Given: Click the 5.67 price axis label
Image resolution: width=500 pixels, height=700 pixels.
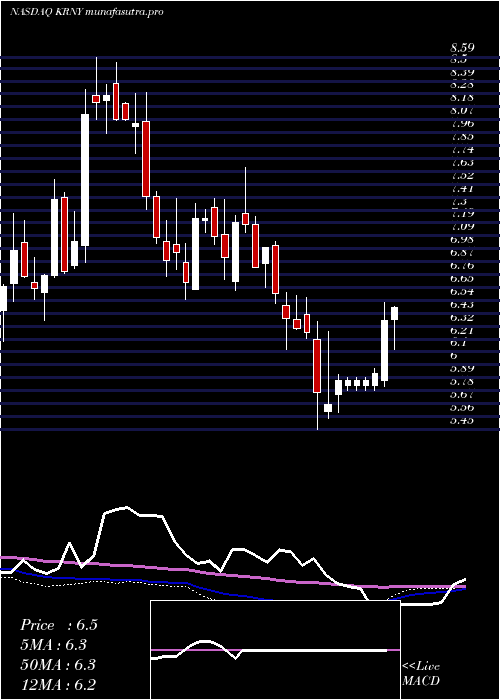Looking at the screenshot, I should [462, 395].
